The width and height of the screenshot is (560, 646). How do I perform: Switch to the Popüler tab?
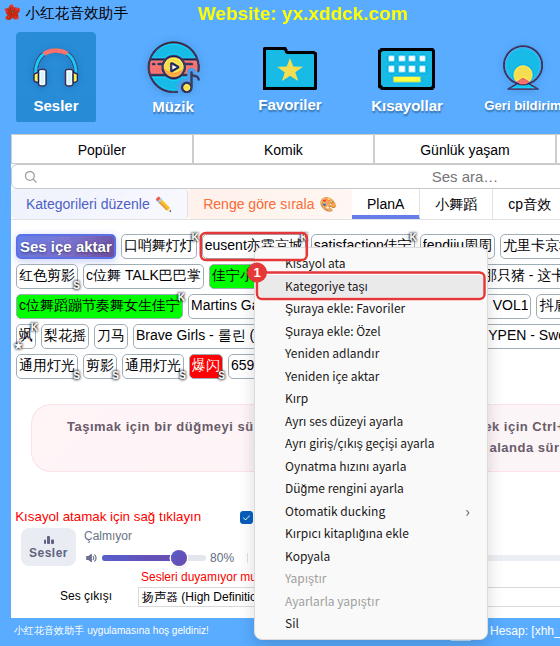click(102, 150)
